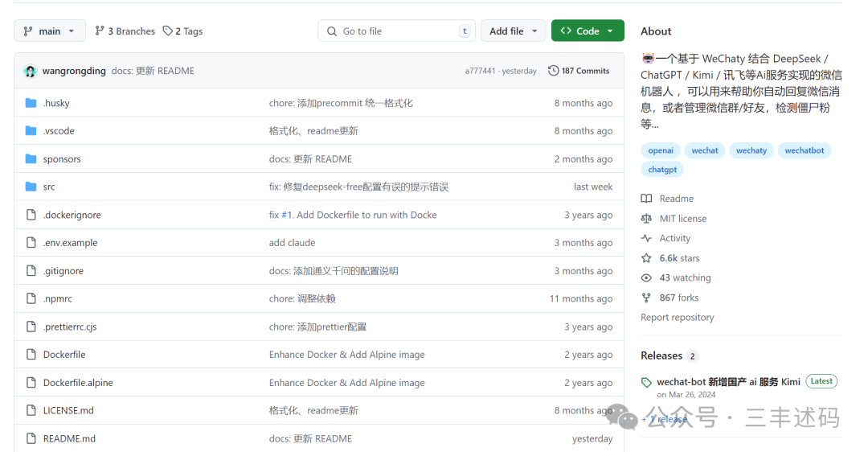Select the wechat topic tag
The image size is (868, 452).
tap(705, 150)
